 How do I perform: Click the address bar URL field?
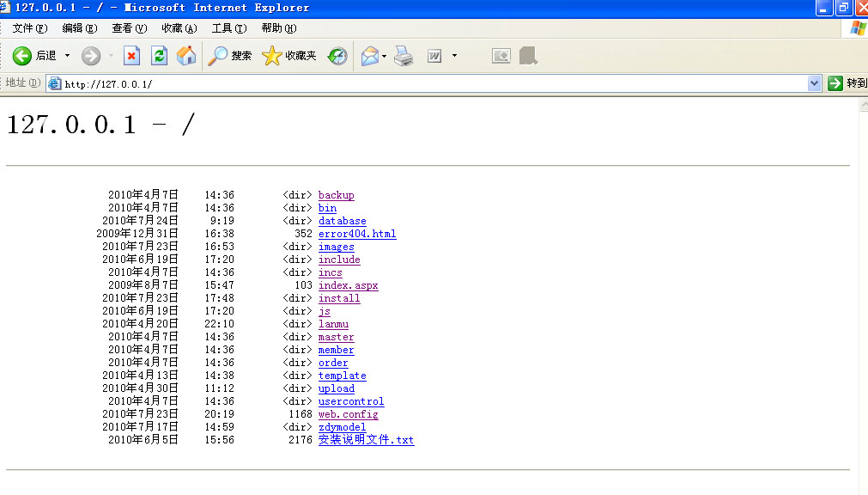click(429, 83)
